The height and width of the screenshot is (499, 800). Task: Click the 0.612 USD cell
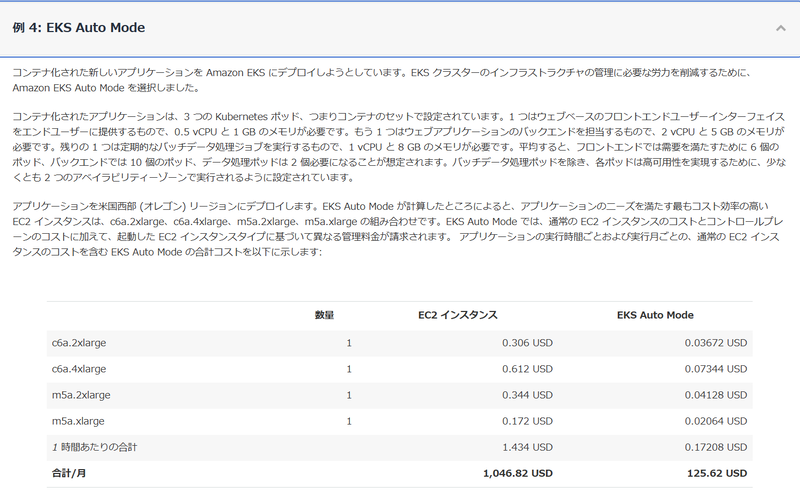coord(527,369)
